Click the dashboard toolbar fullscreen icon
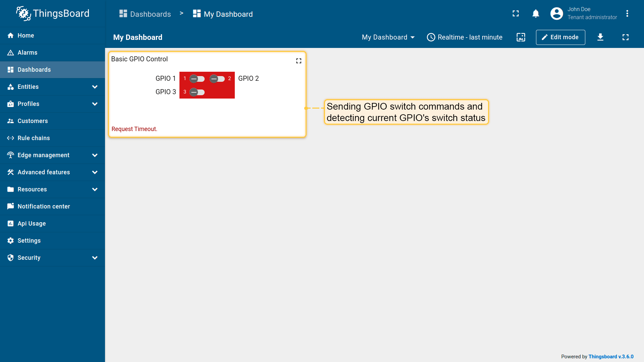Screen dimensions: 644x362 [625, 37]
